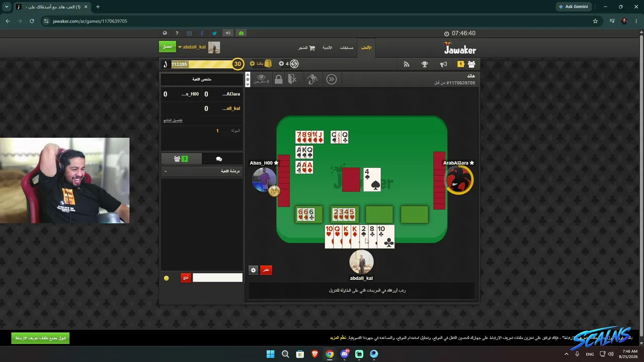
Task: Open Windows Start menu
Action: click(270, 354)
